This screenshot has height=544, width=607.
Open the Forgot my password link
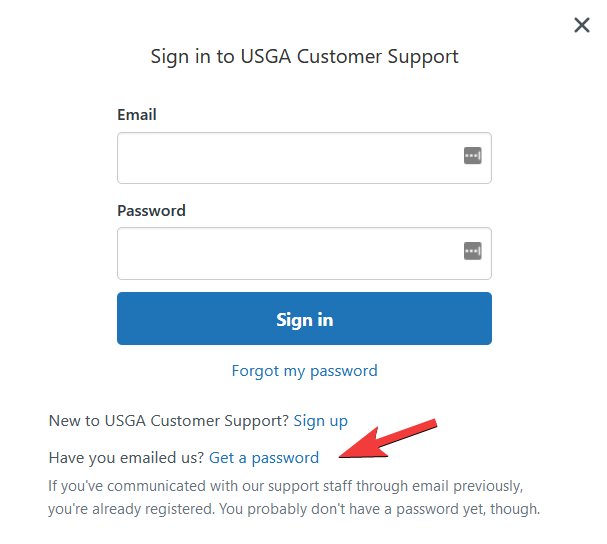[x=304, y=371]
